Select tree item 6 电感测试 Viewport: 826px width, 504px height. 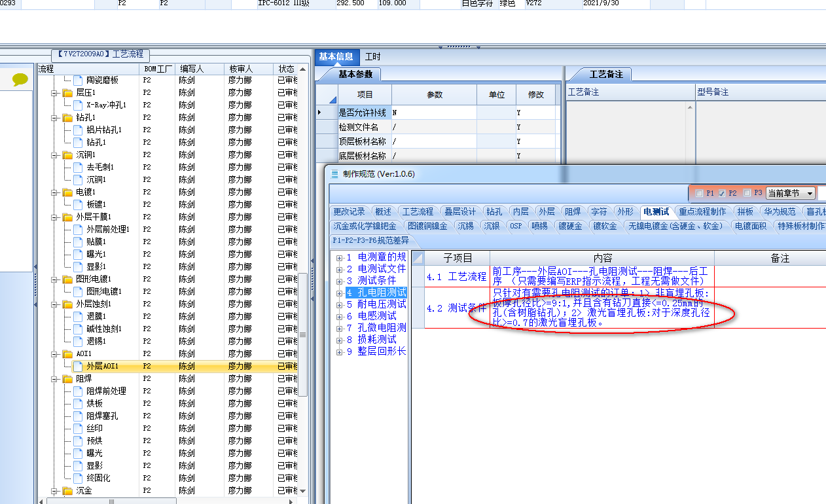[371, 316]
